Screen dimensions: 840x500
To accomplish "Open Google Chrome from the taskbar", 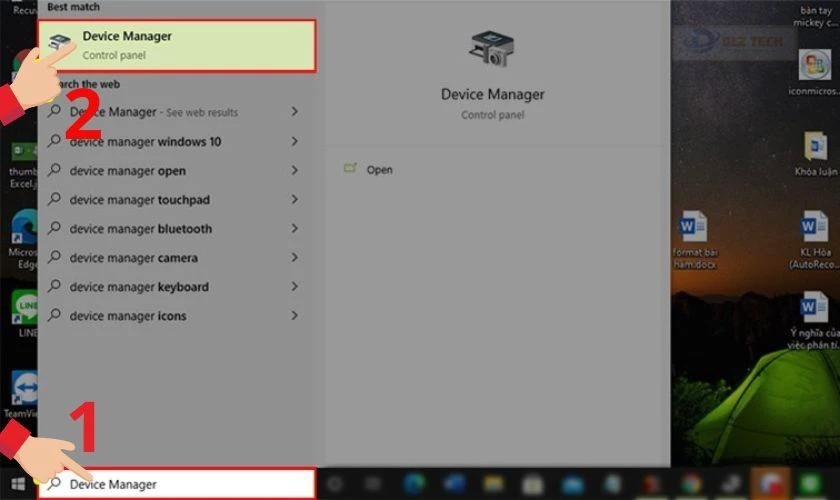I will (x=692, y=484).
